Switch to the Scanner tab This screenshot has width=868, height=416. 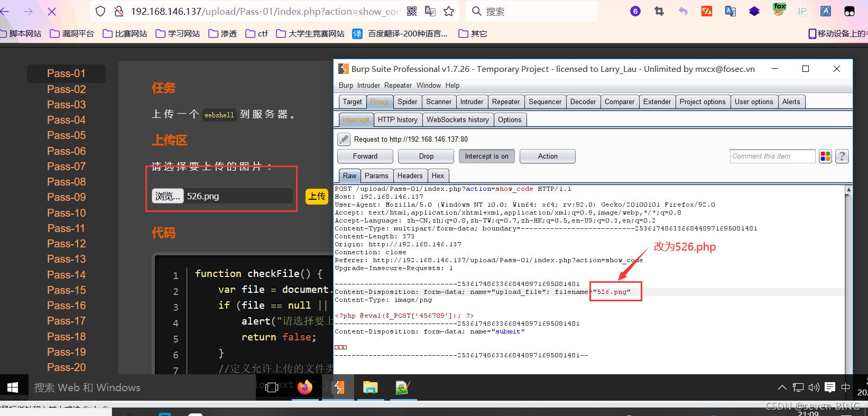click(x=439, y=101)
